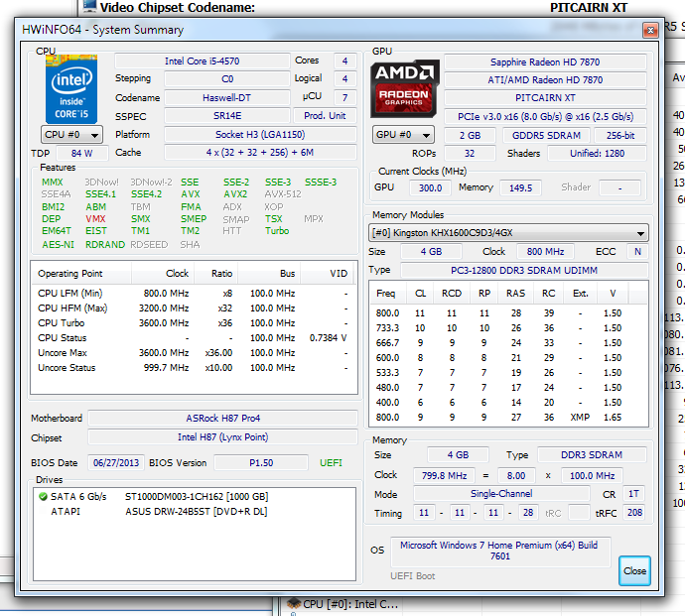Click the SR14E SSPEC field

(x=227, y=116)
